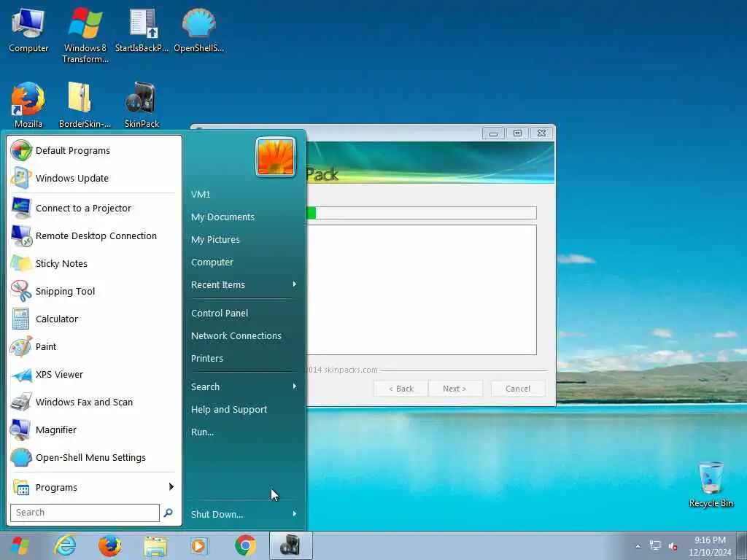Image resolution: width=747 pixels, height=560 pixels.
Task: Click the user account flower picture
Action: pos(275,157)
